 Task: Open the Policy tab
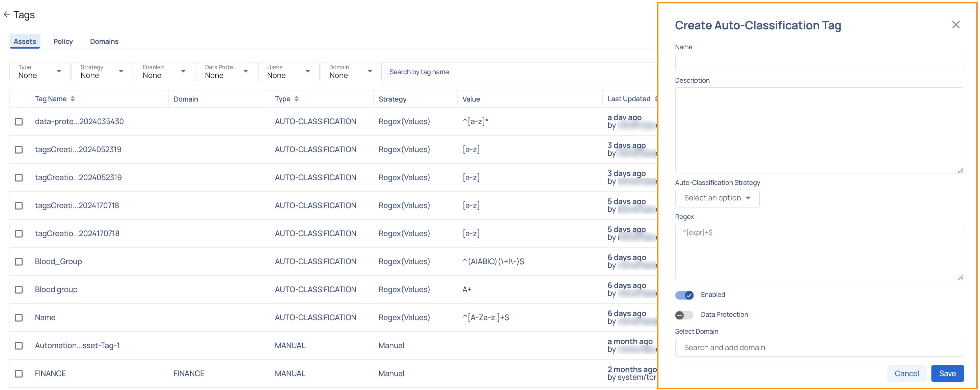click(x=63, y=41)
